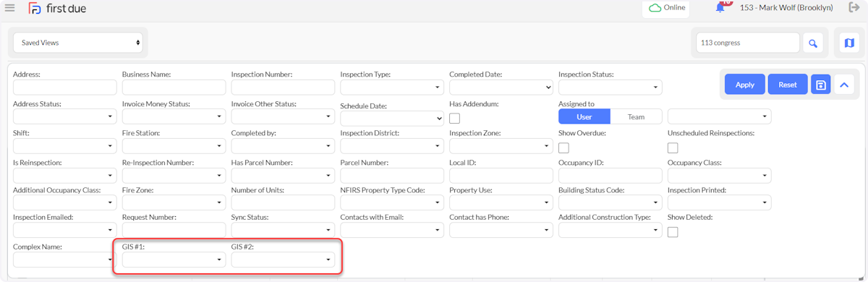868x282 pixels.
Task: Open the Inspection Emailed dropdown
Action: click(x=65, y=230)
